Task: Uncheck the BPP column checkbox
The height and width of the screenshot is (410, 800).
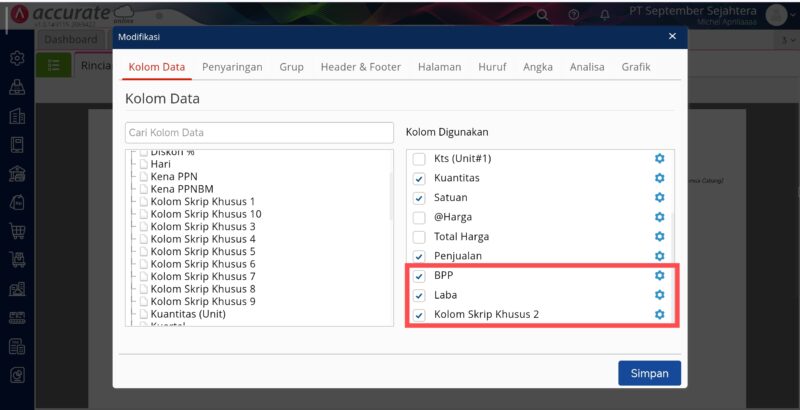Action: tap(420, 275)
